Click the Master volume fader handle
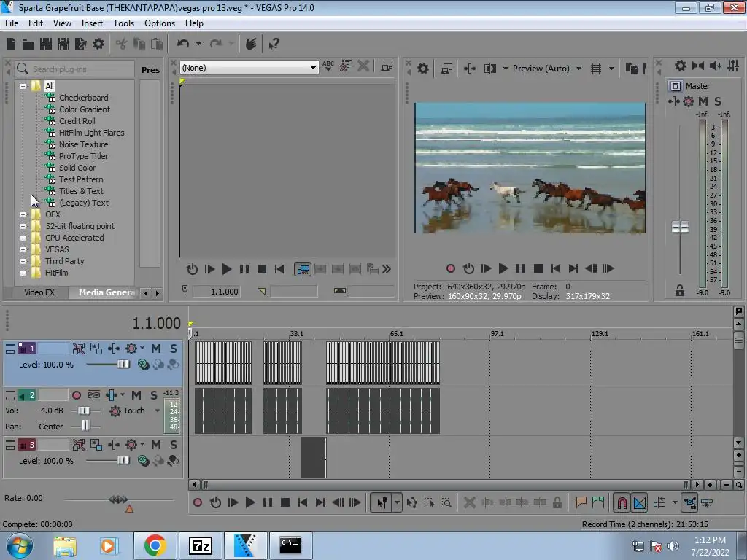Screen dimensions: 747x560 680,227
